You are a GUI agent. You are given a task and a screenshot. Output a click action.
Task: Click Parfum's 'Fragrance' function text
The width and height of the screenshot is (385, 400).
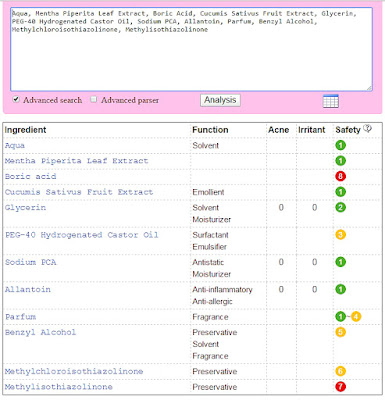[210, 317]
